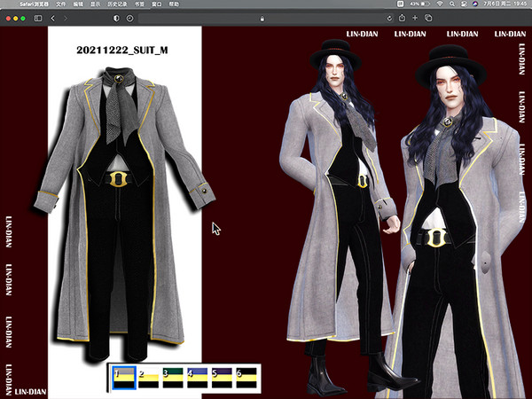Click the clock extension icon in toolbar
This screenshot has width=532, height=399.
(129, 18)
